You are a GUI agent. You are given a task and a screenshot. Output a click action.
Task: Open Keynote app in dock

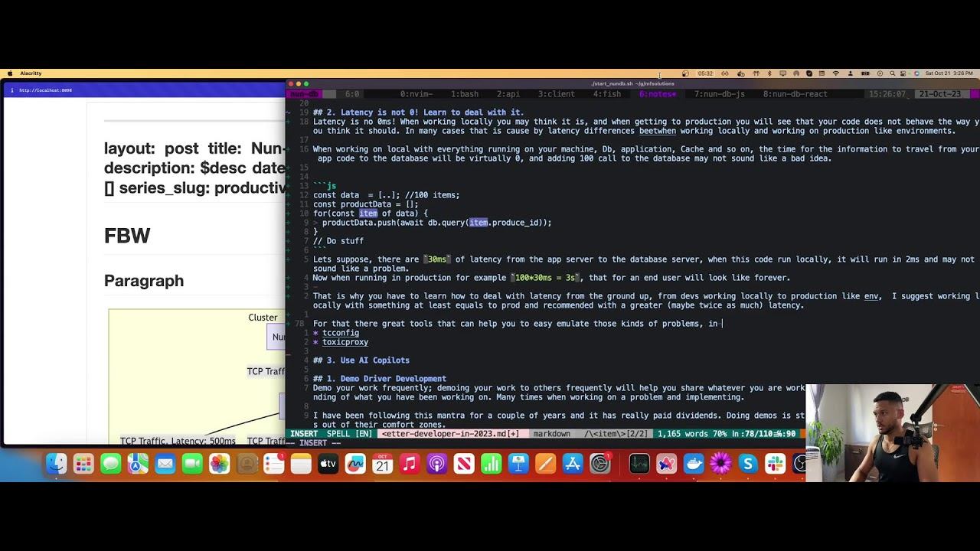pyautogui.click(x=518, y=464)
